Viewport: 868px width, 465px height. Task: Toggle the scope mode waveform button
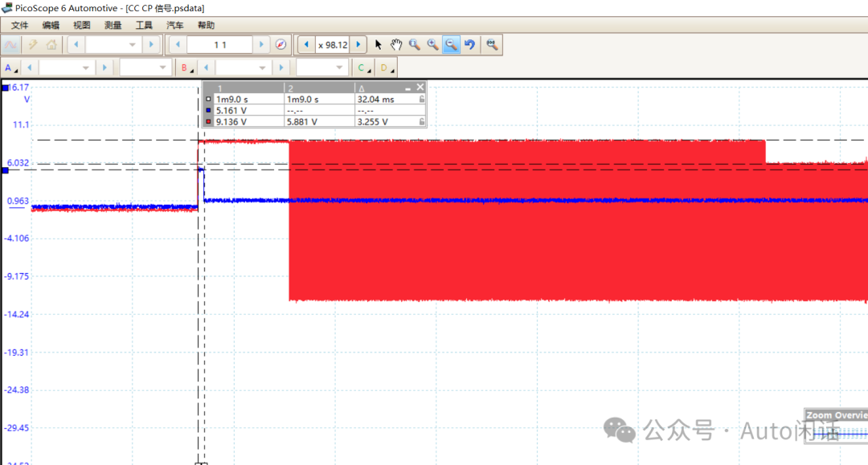coord(11,45)
